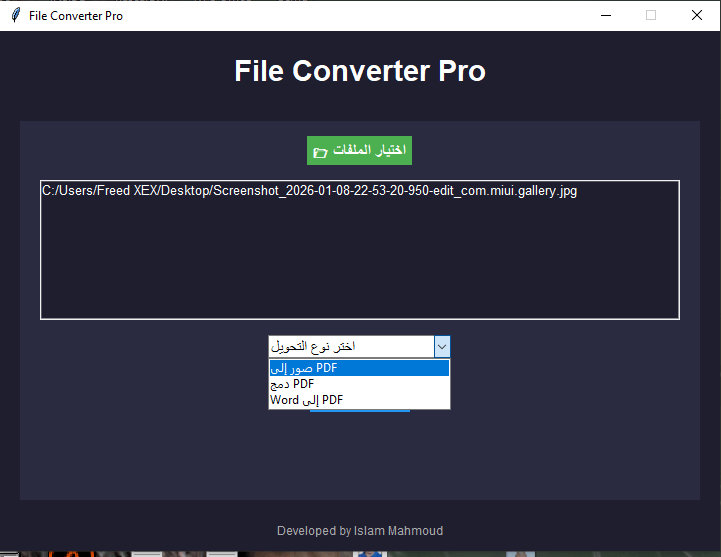Image resolution: width=721 pixels, height=557 pixels.
Task: Click the feather app icon in title bar
Action: [x=15, y=16]
